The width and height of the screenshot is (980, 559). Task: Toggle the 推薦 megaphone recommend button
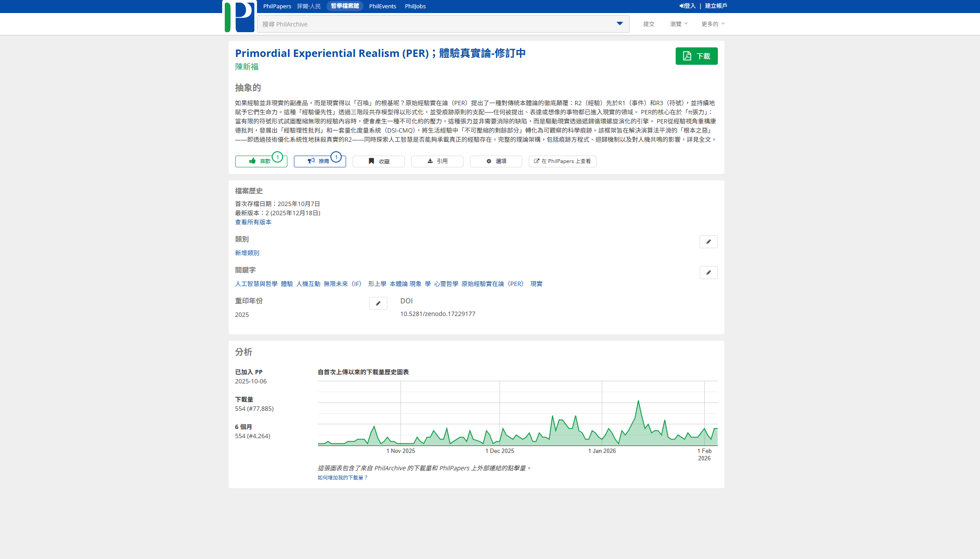pos(319,161)
